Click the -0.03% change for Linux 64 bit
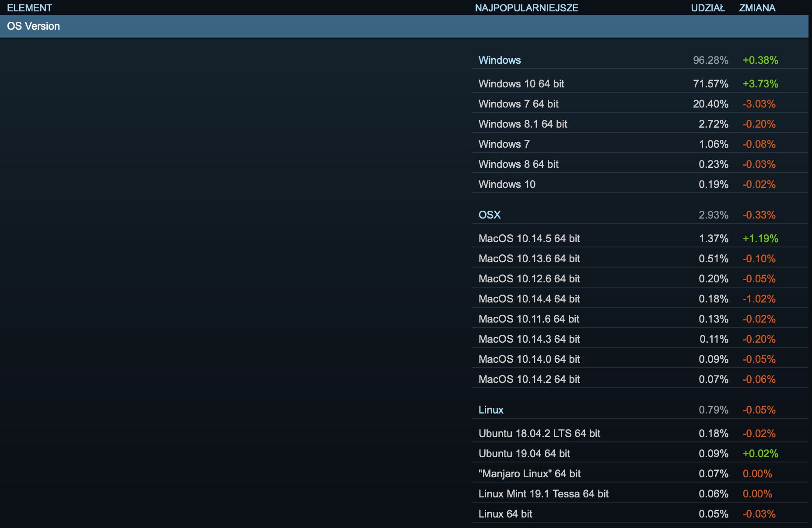Viewport: 812px width, 528px height. coord(759,514)
